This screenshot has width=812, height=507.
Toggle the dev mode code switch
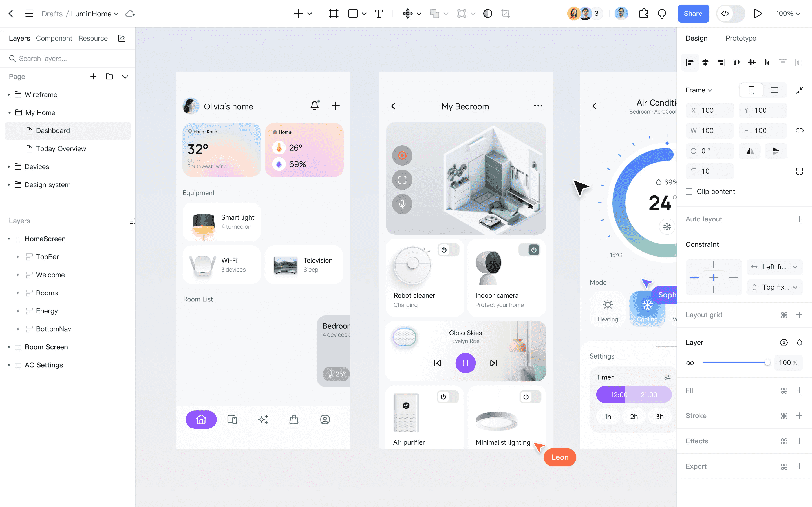coord(731,14)
